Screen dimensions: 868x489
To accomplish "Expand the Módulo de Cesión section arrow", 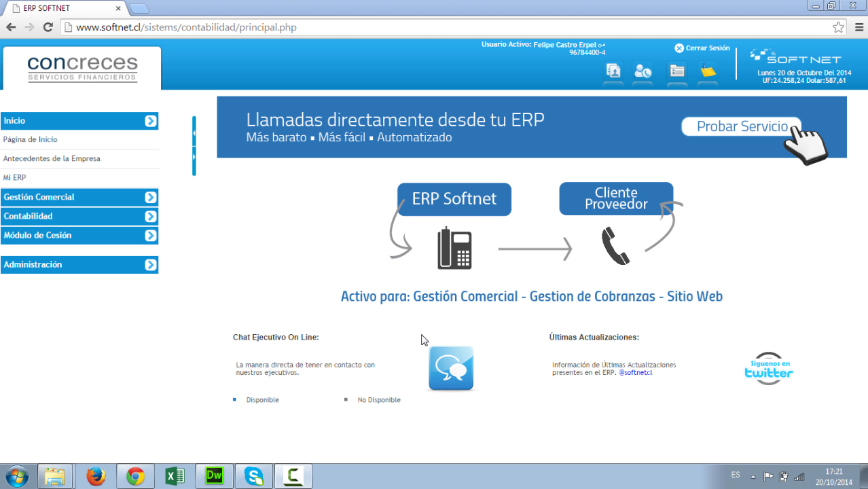I will coord(151,236).
